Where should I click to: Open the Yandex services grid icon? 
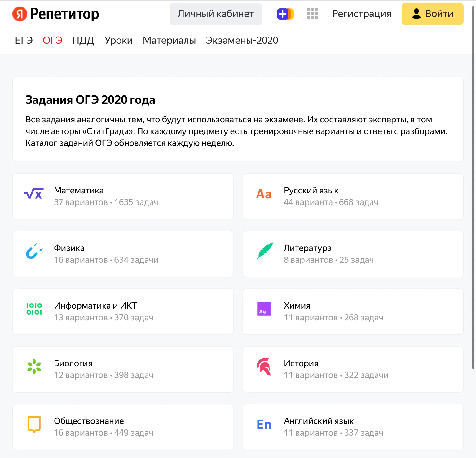[312, 14]
